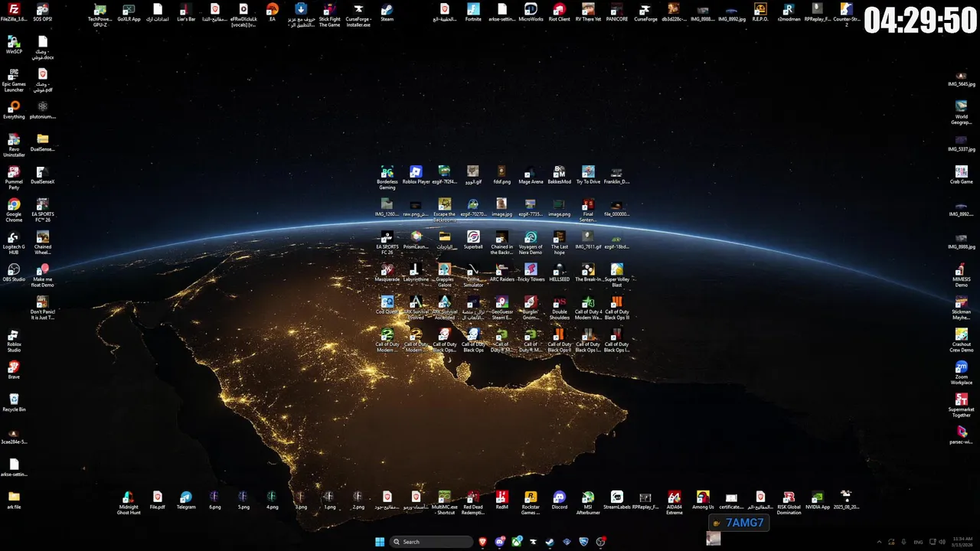Launch Google Chrome from the desktop
Image resolution: width=980 pixels, height=551 pixels.
(x=14, y=210)
